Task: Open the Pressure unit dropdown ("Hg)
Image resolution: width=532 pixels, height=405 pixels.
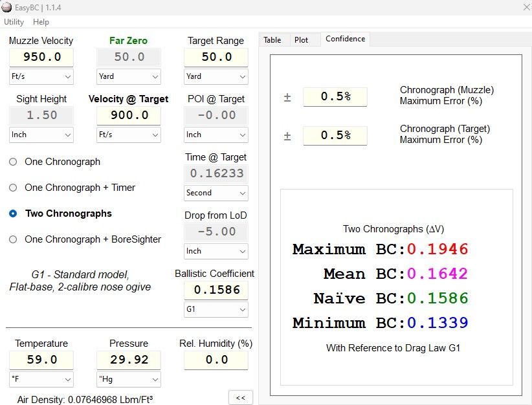Action: (129, 379)
